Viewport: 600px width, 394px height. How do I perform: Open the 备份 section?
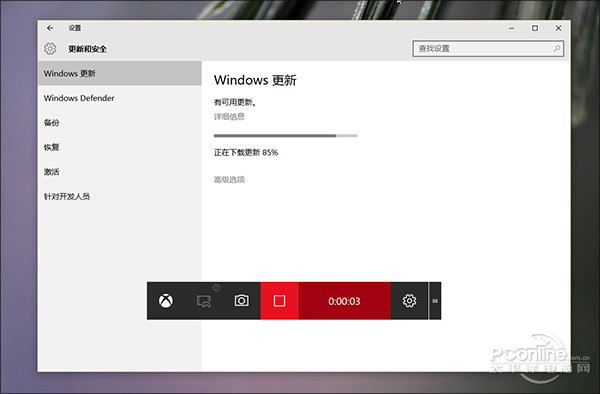pos(119,122)
